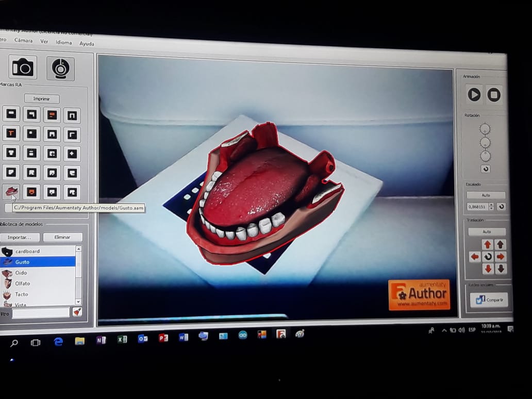
Task: Click Auto in the Traslación section
Action: coord(487,232)
